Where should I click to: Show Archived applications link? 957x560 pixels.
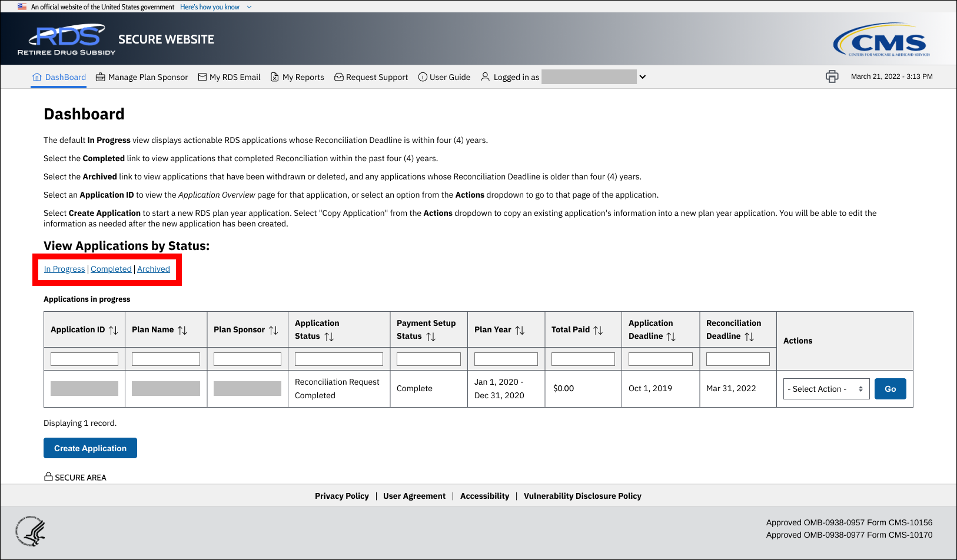(x=154, y=269)
